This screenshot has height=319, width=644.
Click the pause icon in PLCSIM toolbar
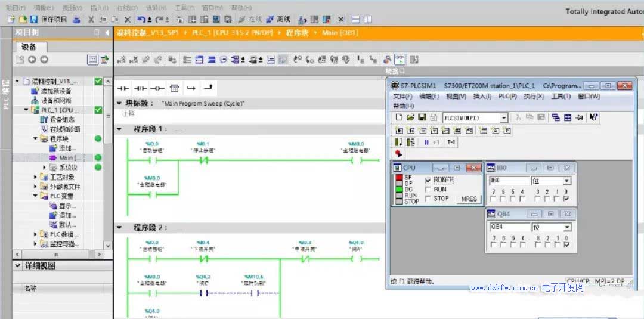[426, 142]
